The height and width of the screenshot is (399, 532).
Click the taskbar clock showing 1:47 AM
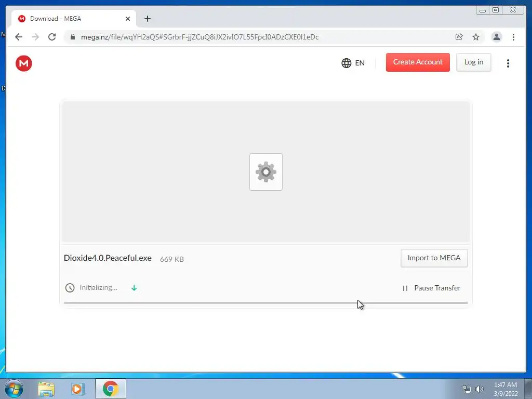tap(506, 389)
